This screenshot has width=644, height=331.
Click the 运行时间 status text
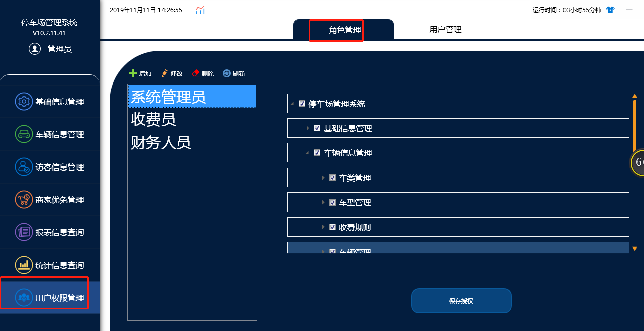pyautogui.click(x=567, y=10)
